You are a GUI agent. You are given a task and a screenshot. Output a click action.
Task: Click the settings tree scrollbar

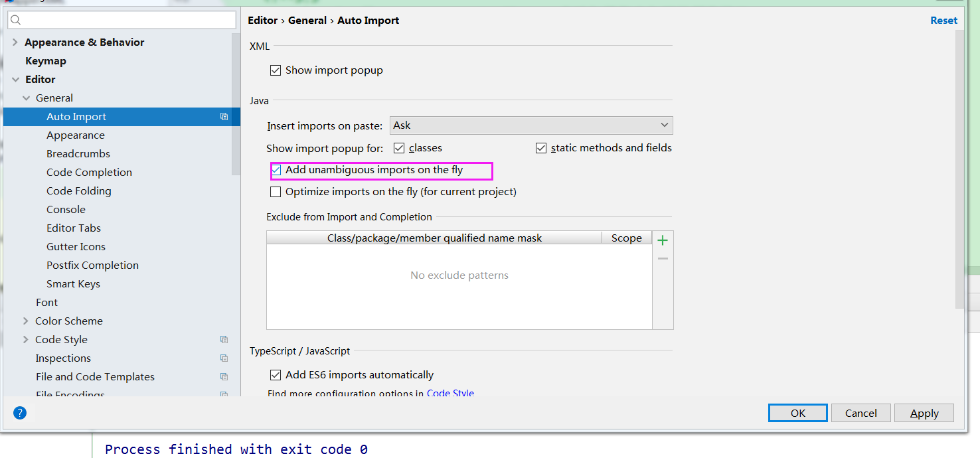pos(236,104)
